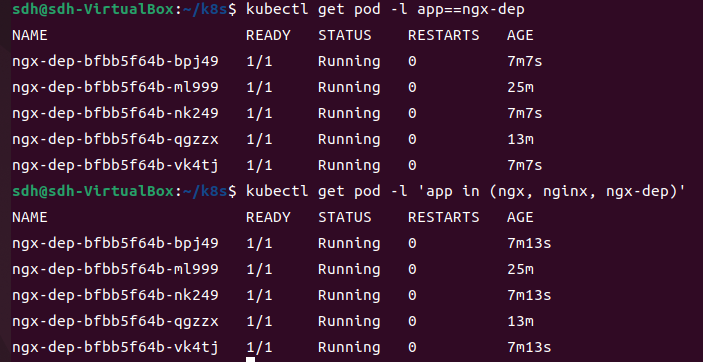Click RESTARTS '0' of vk4tj aged 7m13s
Screen dimensions: 703x362
[x=412, y=348]
